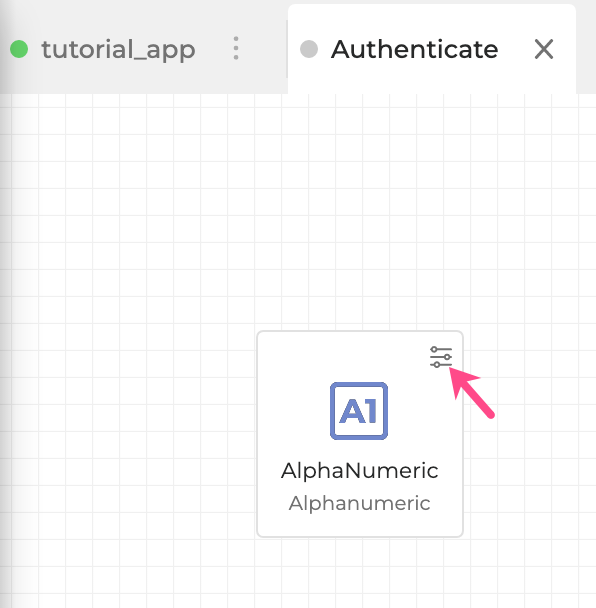The height and width of the screenshot is (608, 596).
Task: Click blank space between tutorial_app label and dots
Action: coord(213,49)
